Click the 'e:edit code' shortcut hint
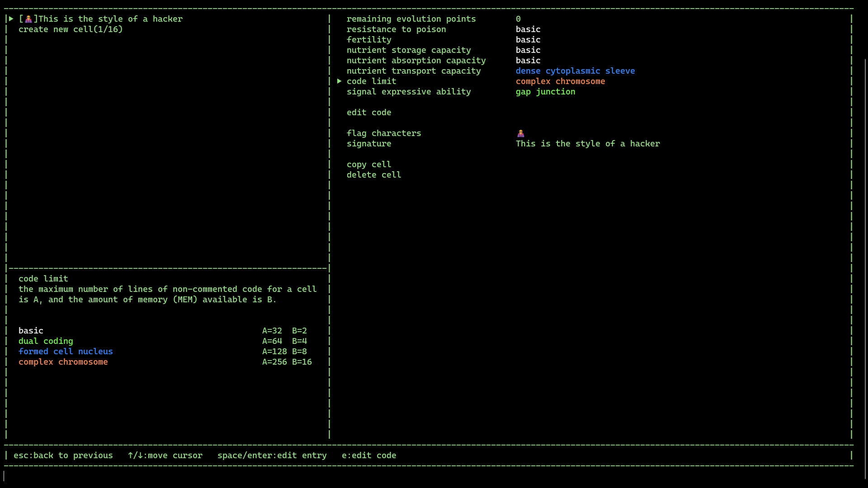 [368, 455]
